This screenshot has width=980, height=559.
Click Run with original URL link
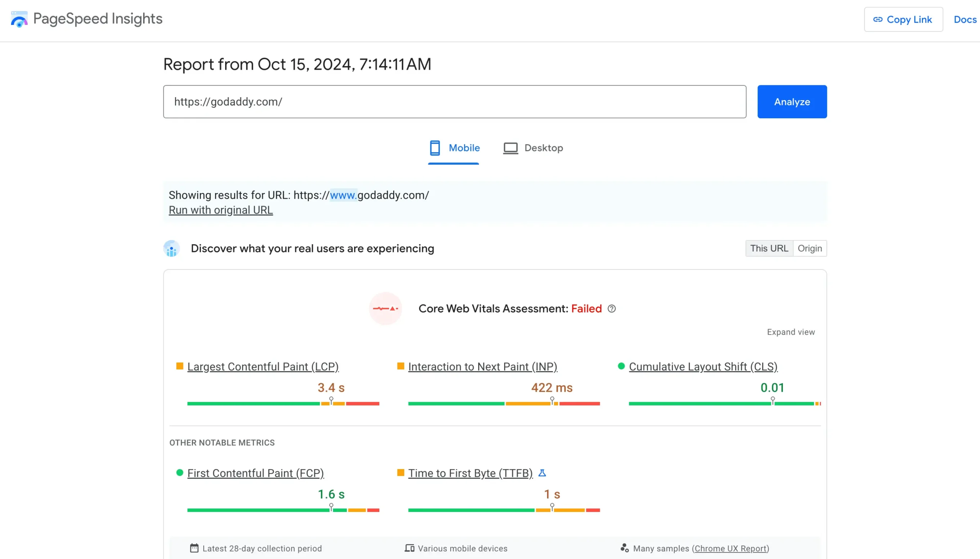[x=221, y=210]
